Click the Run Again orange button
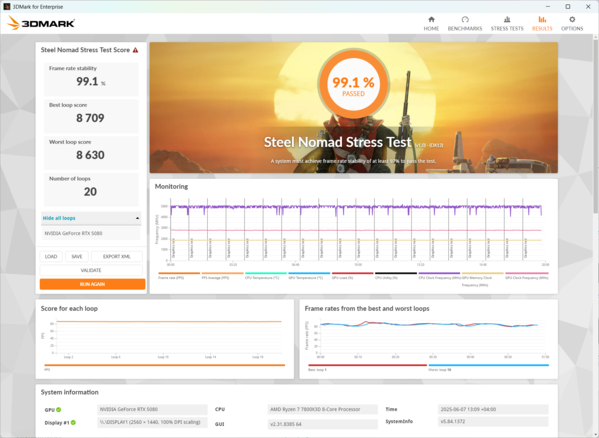599x438 pixels. tap(92, 284)
